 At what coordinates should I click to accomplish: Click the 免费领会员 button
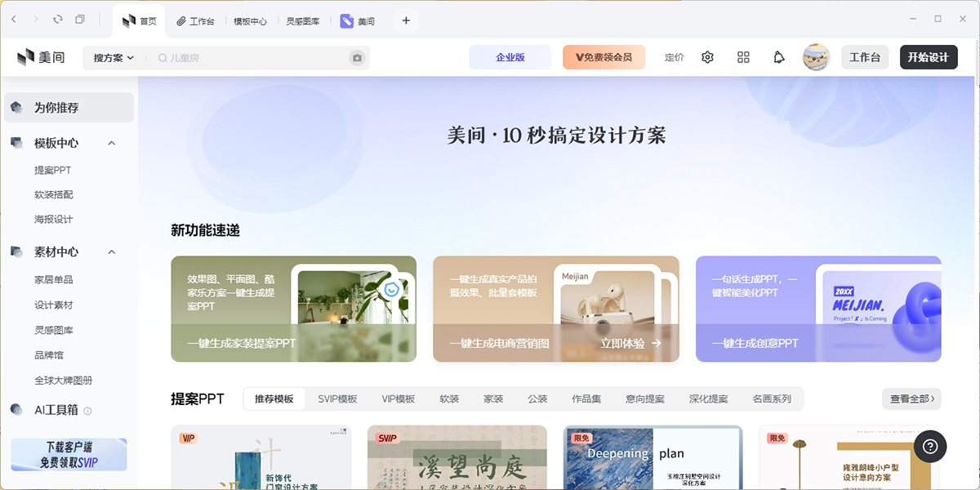tap(604, 57)
